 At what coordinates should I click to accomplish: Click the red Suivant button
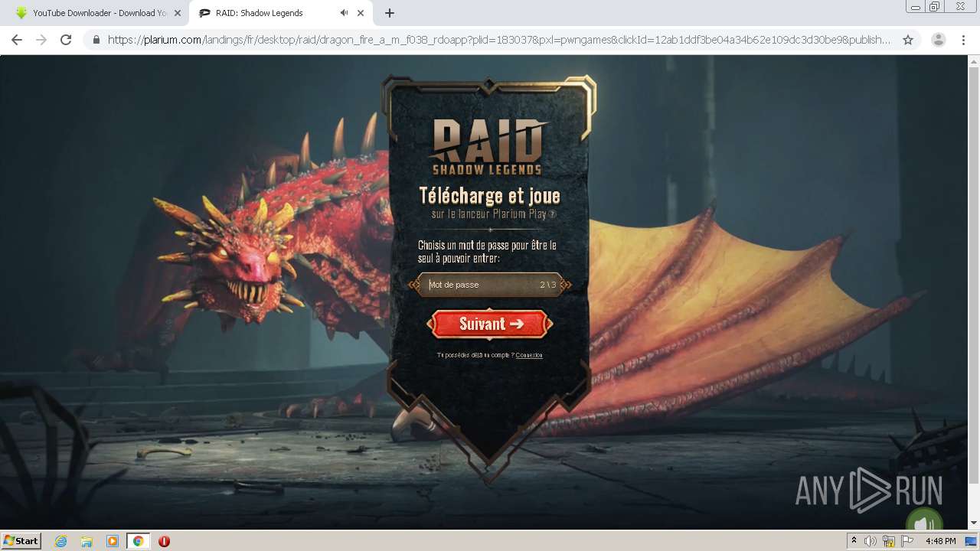[x=490, y=324]
